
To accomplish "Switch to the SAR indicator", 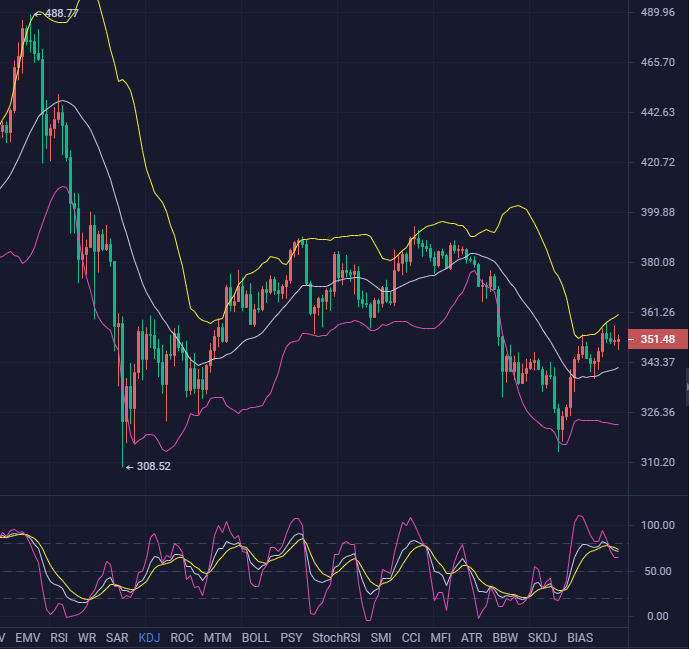I will (x=117, y=638).
